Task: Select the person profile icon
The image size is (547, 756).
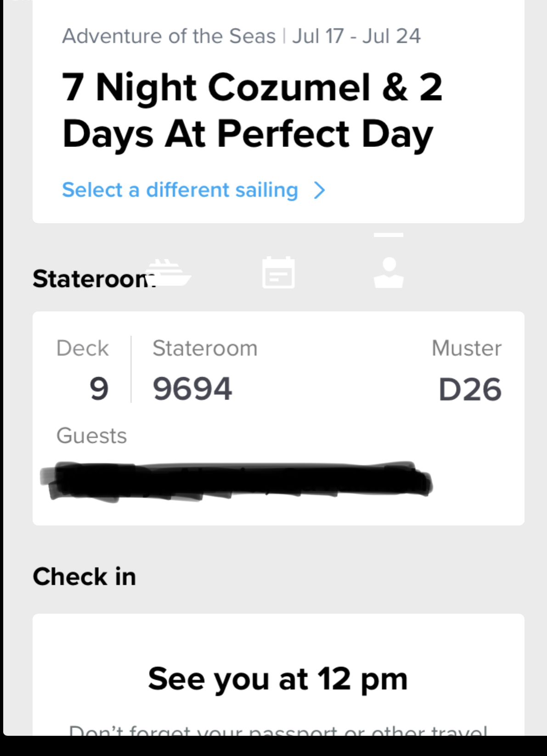Action: 389,272
